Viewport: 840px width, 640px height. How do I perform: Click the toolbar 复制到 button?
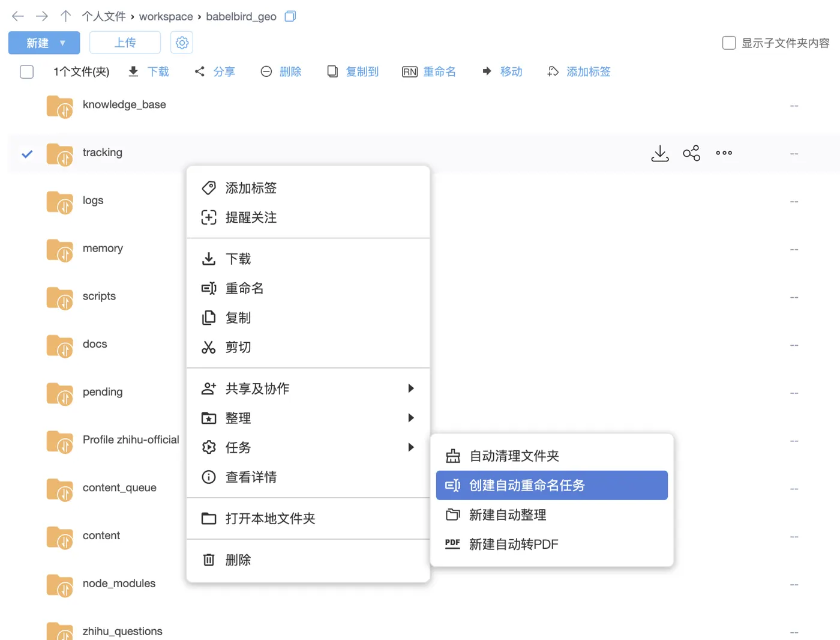353,72
